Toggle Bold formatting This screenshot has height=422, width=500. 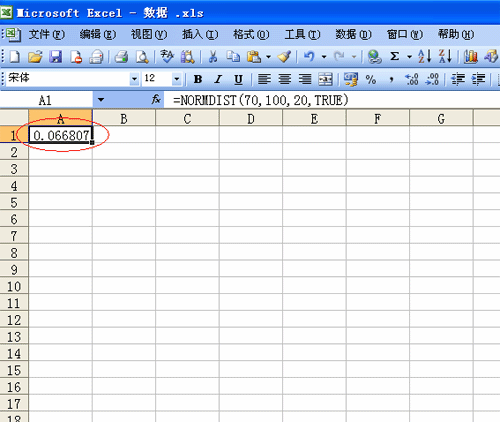click(x=198, y=79)
